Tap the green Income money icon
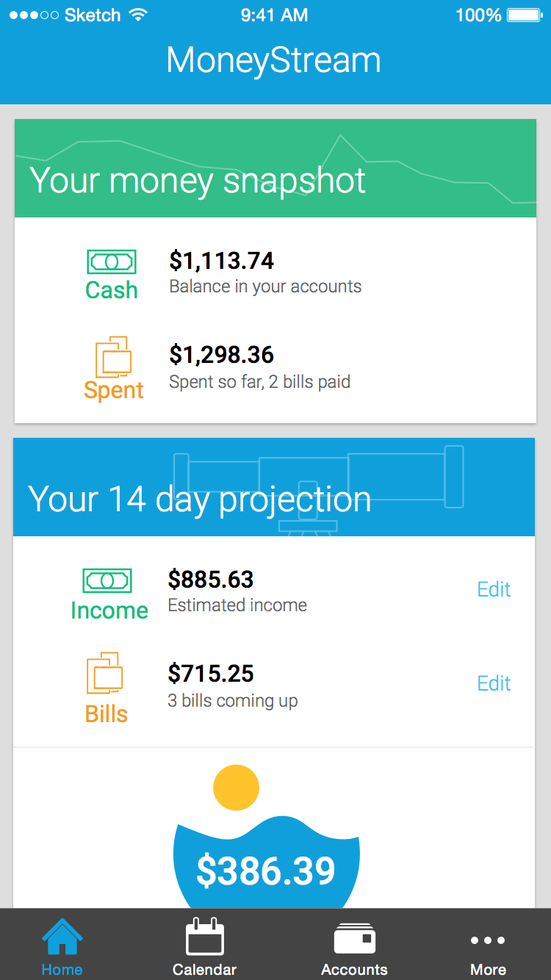Viewport: 551px width, 980px height. (x=107, y=580)
